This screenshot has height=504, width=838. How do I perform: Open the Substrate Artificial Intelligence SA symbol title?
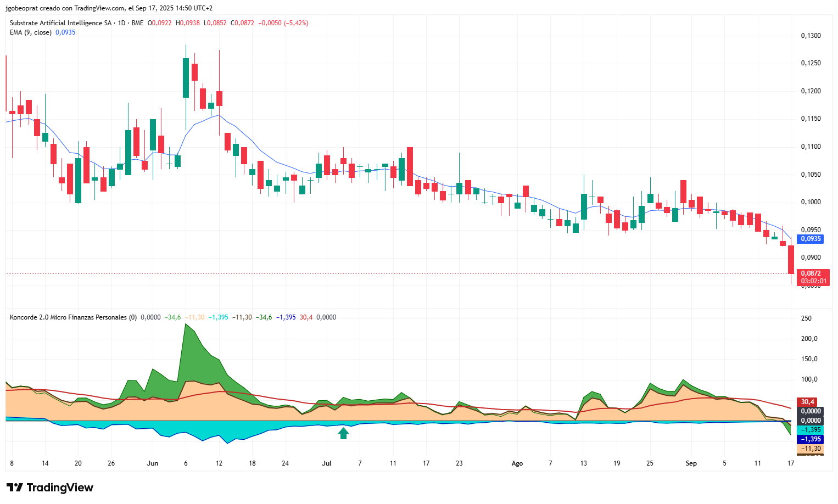(x=60, y=23)
